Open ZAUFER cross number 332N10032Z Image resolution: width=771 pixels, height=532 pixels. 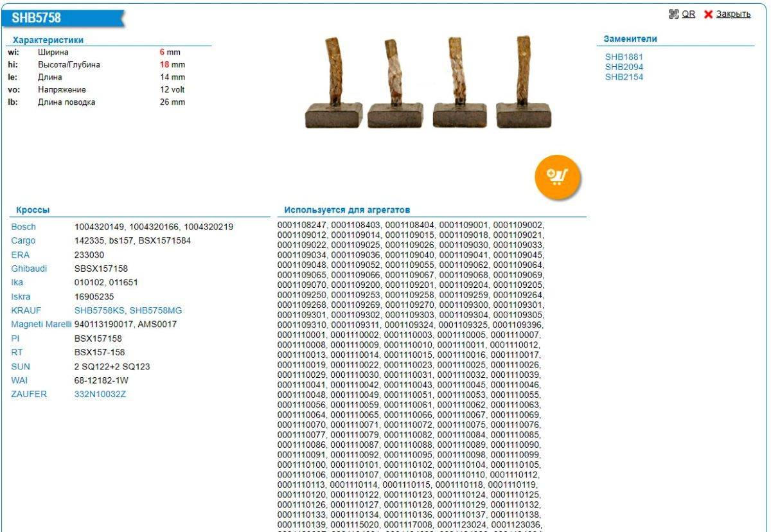100,394
